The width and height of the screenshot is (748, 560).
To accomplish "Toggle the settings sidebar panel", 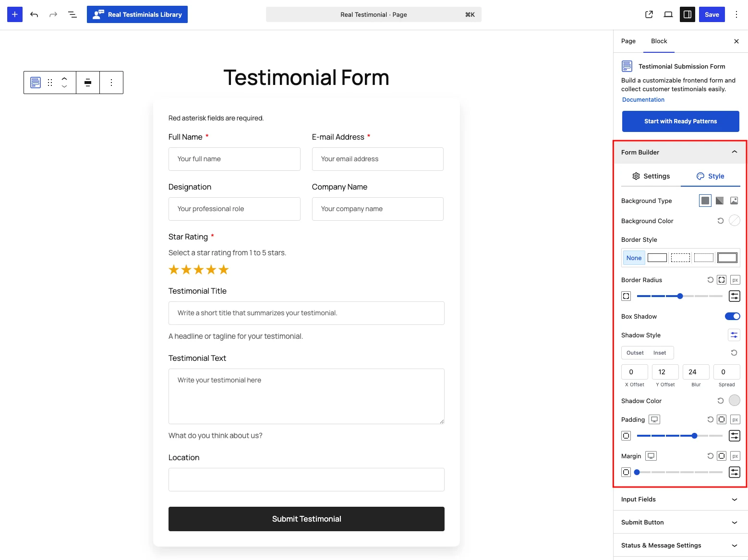I will point(688,14).
